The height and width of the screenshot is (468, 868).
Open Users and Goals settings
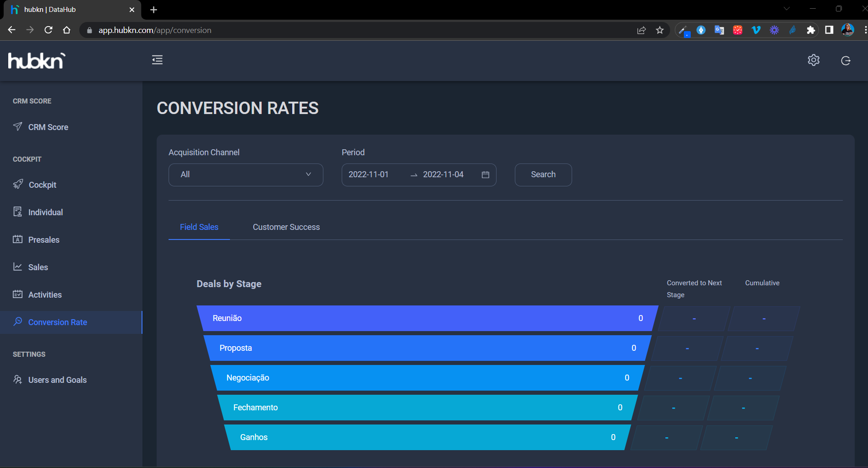click(x=71, y=380)
